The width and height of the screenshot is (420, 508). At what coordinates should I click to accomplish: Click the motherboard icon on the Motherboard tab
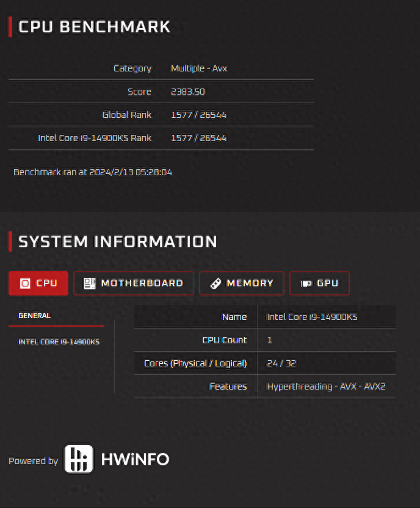coord(90,283)
